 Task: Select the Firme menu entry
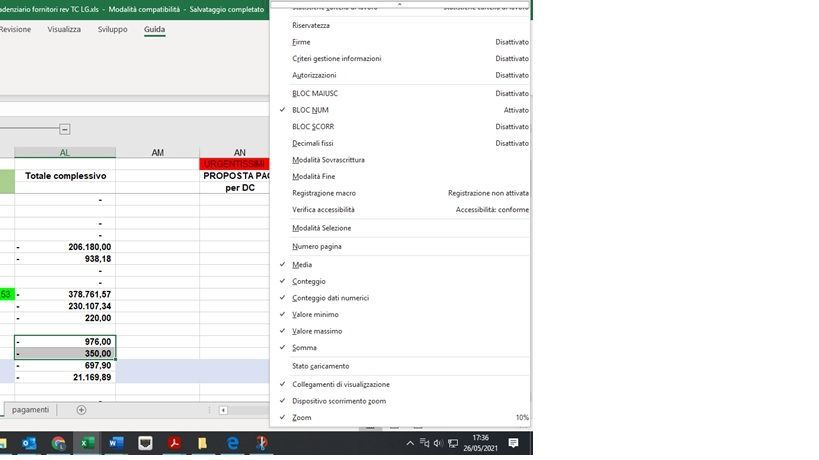400,42
